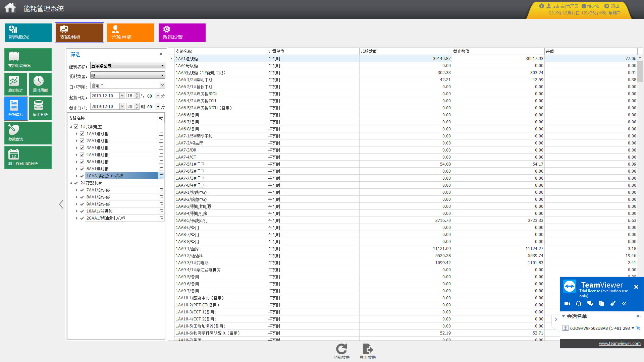Click the 退出 logout button
Screen dimensions: 644x362
(612, 6)
